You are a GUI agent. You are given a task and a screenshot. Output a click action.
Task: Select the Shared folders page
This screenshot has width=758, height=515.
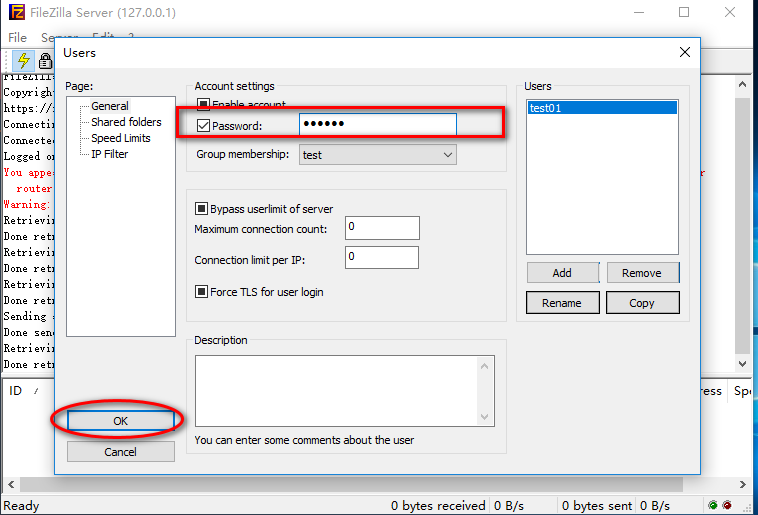[x=126, y=122]
